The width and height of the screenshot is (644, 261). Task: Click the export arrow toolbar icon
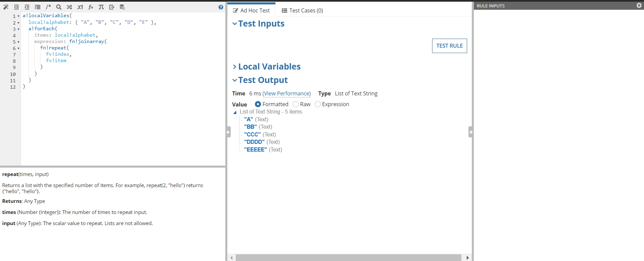112,7
